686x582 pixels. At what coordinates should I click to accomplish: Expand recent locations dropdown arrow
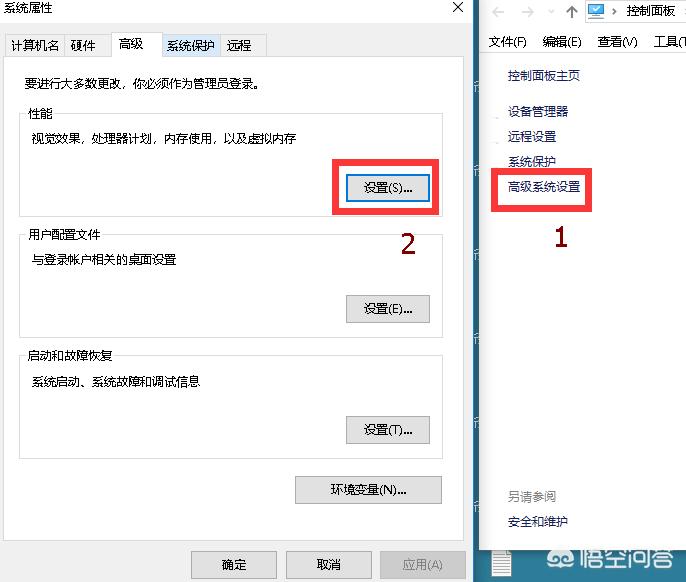pyautogui.click(x=551, y=12)
